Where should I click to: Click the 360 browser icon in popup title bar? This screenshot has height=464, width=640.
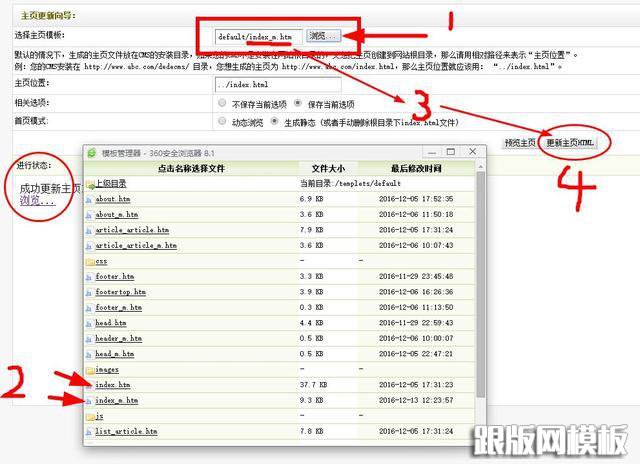pyautogui.click(x=92, y=152)
